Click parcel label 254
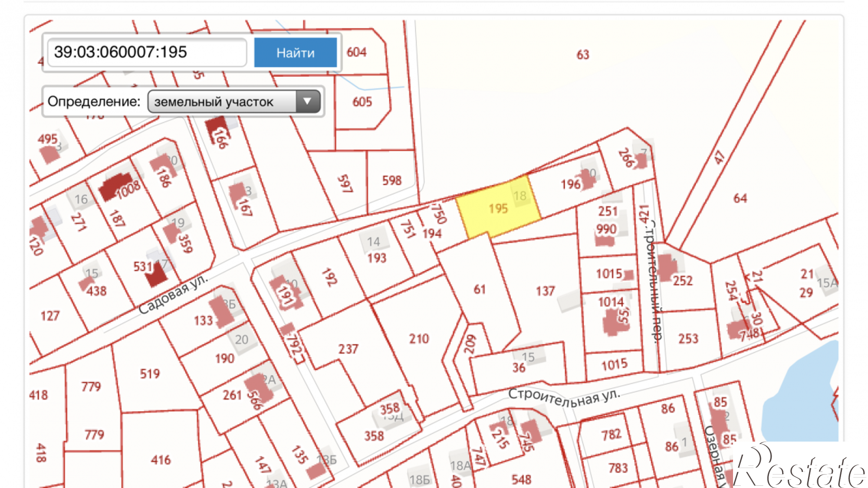This screenshot has width=868, height=488. point(731,291)
